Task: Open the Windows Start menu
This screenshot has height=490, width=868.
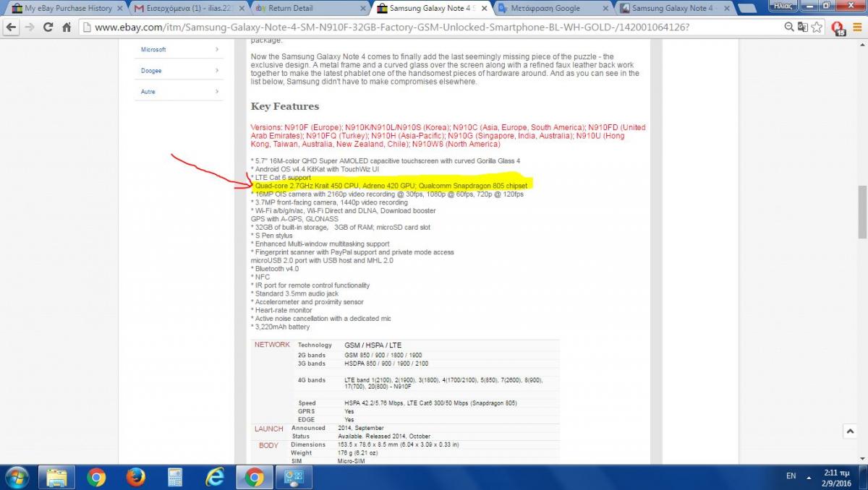Action: click(16, 477)
